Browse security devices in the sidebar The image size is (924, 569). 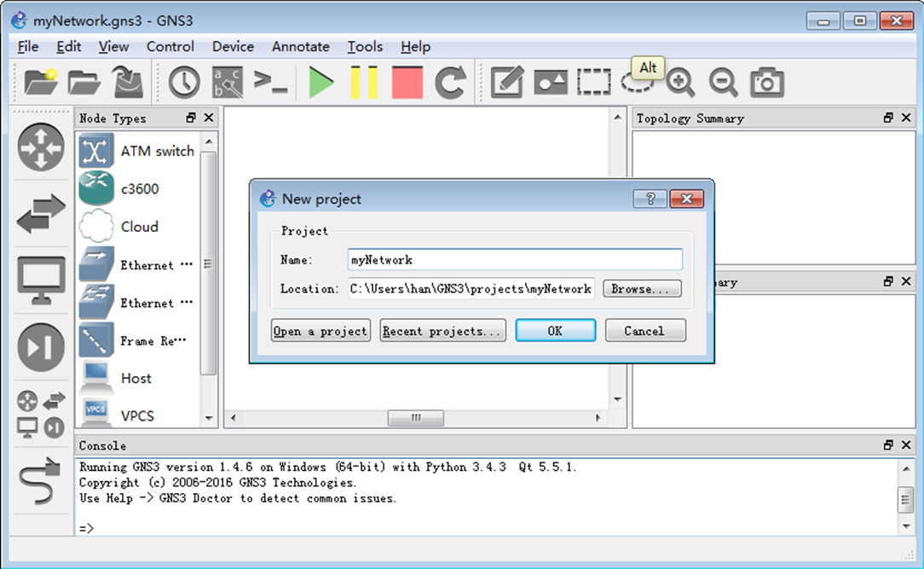41,347
